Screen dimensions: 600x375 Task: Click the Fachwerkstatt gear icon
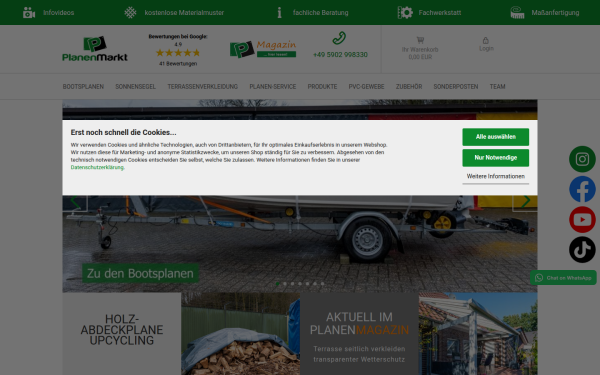[405, 13]
